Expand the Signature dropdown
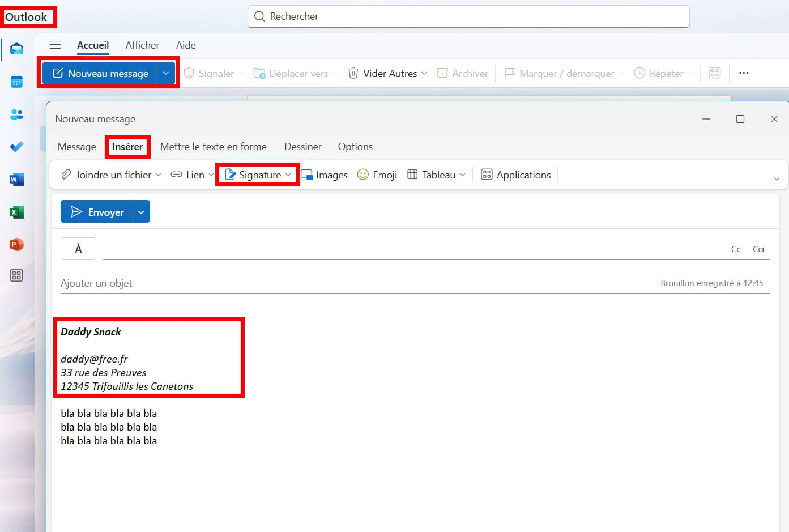 [x=288, y=175]
